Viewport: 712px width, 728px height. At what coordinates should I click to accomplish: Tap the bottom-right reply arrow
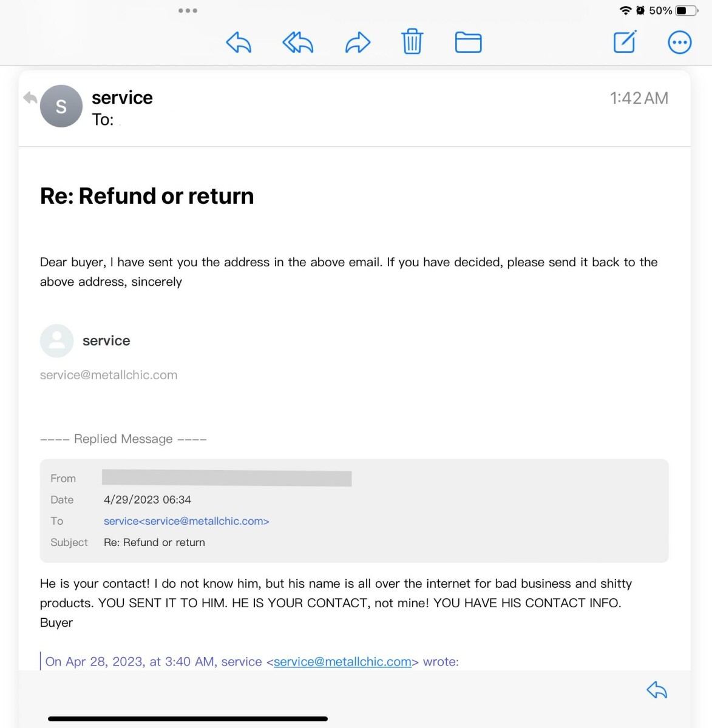click(x=657, y=690)
